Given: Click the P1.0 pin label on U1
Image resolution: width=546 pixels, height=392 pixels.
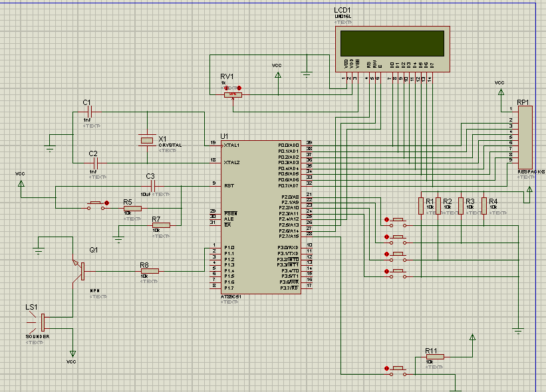Looking at the screenshot, I should (x=229, y=248).
